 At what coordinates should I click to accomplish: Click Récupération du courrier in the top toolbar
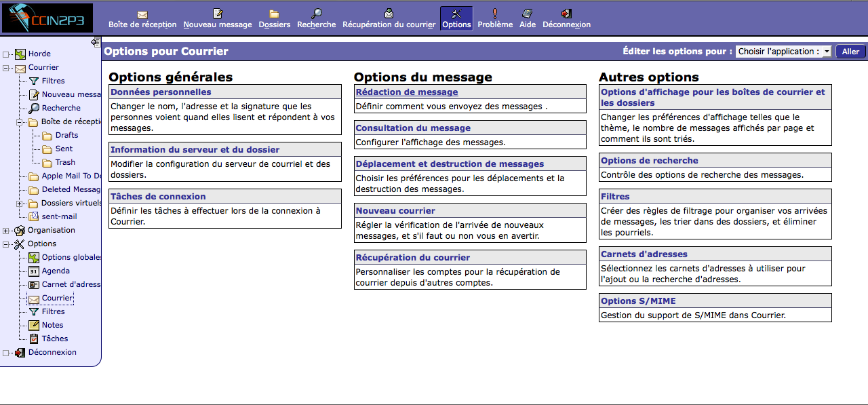click(x=389, y=19)
